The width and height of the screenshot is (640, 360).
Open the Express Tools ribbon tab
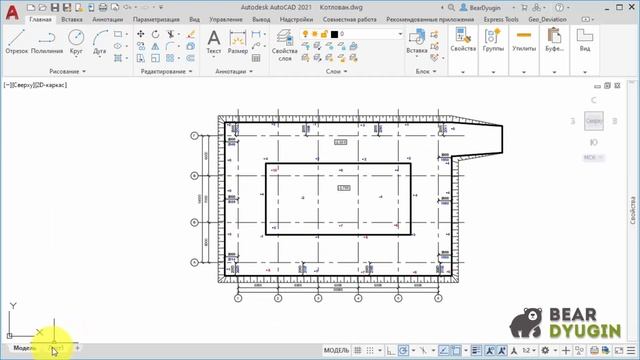[x=501, y=19]
